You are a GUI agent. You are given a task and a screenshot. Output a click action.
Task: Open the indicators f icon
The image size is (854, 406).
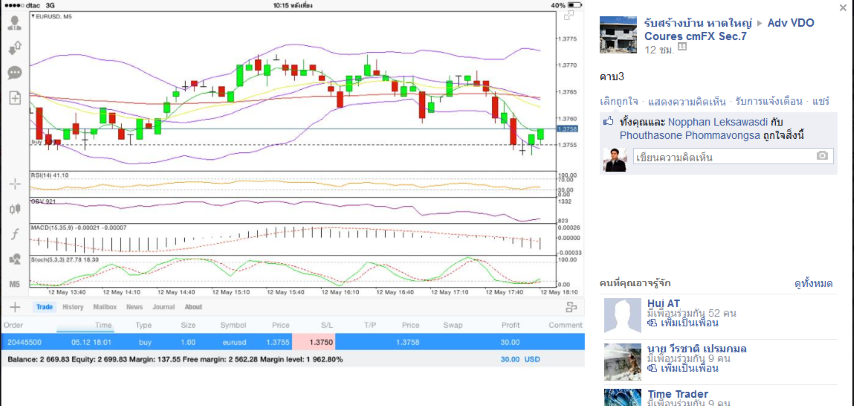[15, 234]
